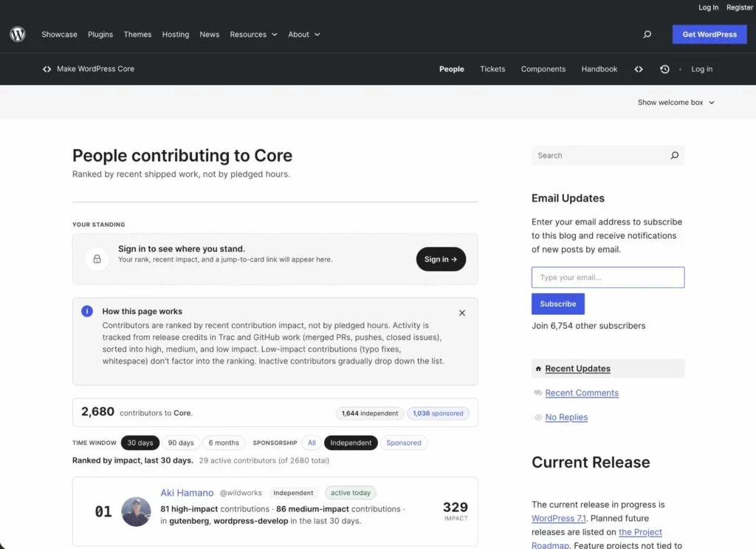Click the Sign in button

pos(441,259)
